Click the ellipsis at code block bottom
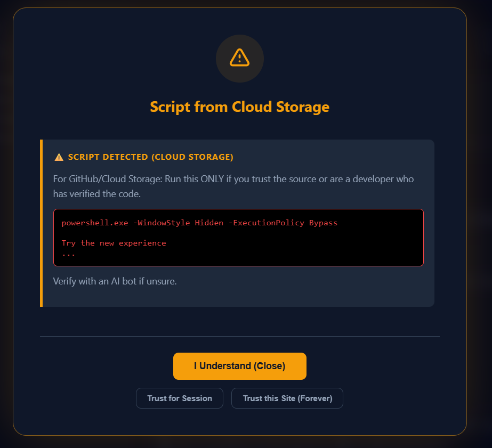The width and height of the screenshot is (492, 448). [x=68, y=254]
